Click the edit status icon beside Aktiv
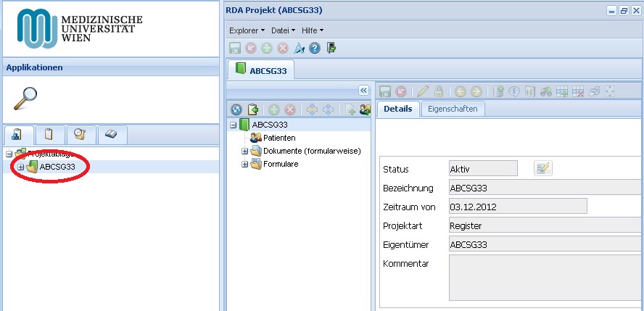The width and height of the screenshot is (644, 311). point(542,169)
